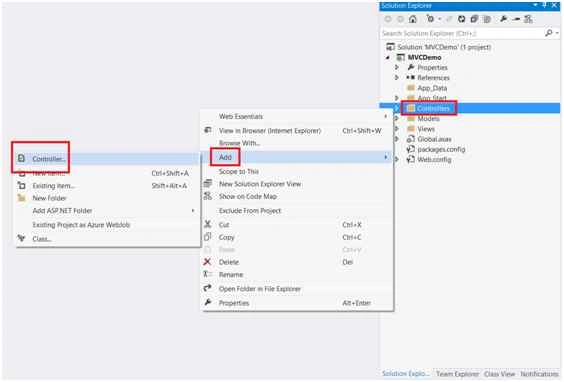
Task: Switch to the Notifications tab
Action: (539, 374)
